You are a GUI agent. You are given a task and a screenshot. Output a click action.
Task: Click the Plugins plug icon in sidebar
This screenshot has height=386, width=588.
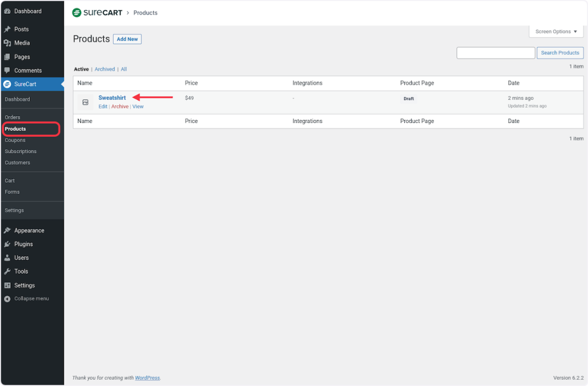7,244
